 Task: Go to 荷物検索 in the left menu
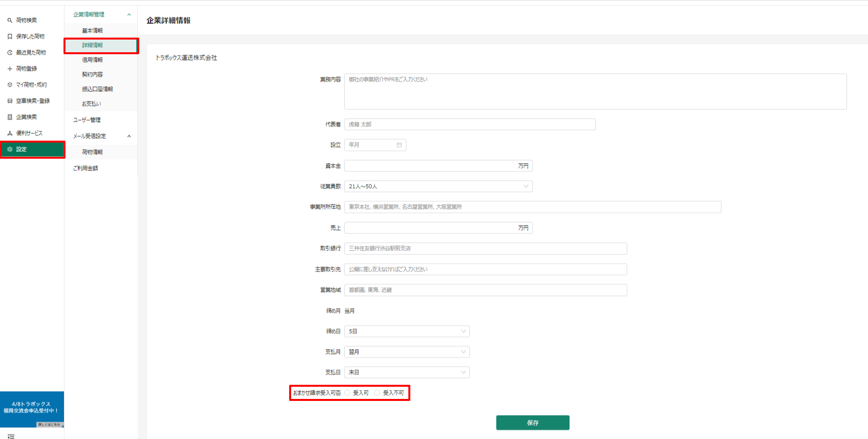click(x=26, y=21)
